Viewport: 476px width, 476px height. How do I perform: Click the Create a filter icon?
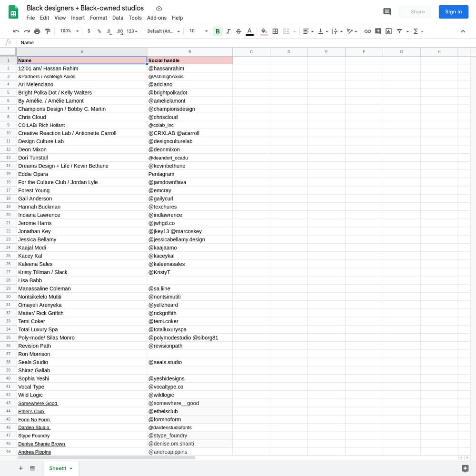click(x=399, y=31)
